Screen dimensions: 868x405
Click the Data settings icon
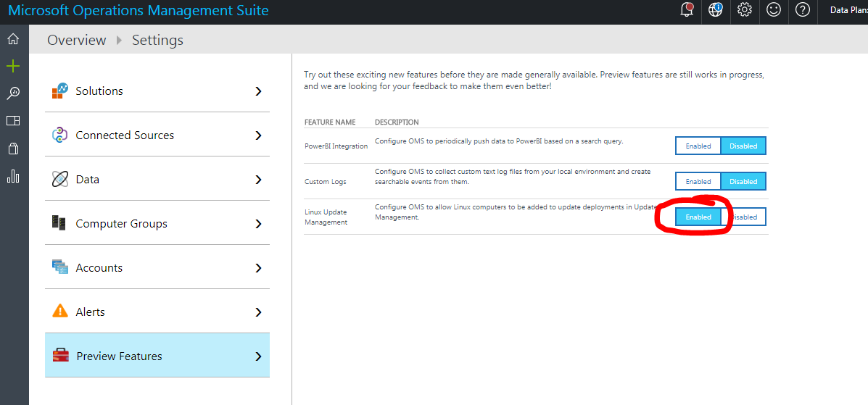(59, 179)
